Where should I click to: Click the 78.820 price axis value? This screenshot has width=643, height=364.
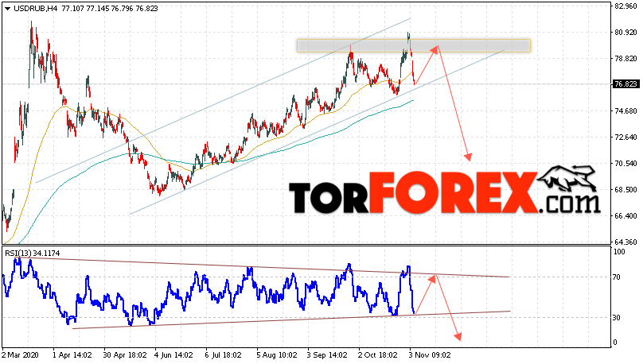(625, 59)
